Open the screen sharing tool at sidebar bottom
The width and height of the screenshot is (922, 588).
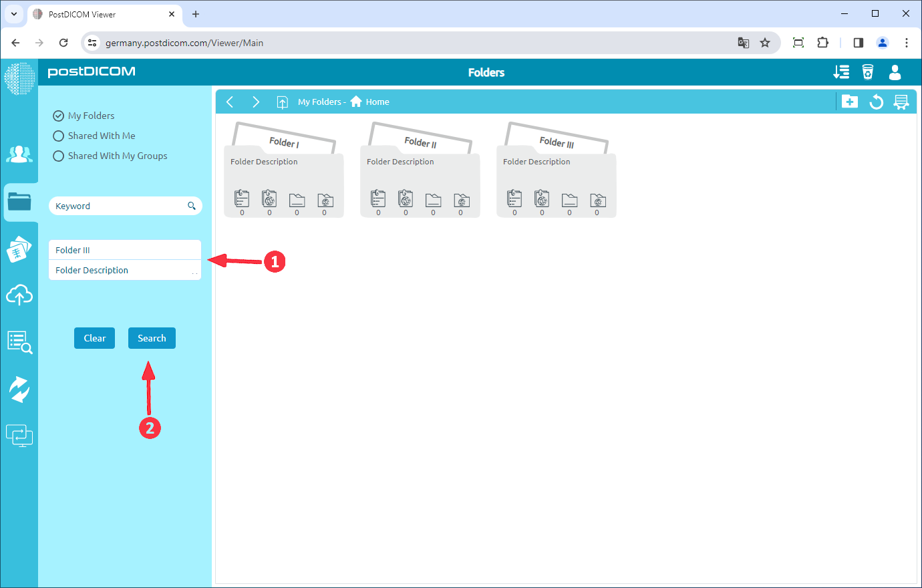pyautogui.click(x=19, y=435)
